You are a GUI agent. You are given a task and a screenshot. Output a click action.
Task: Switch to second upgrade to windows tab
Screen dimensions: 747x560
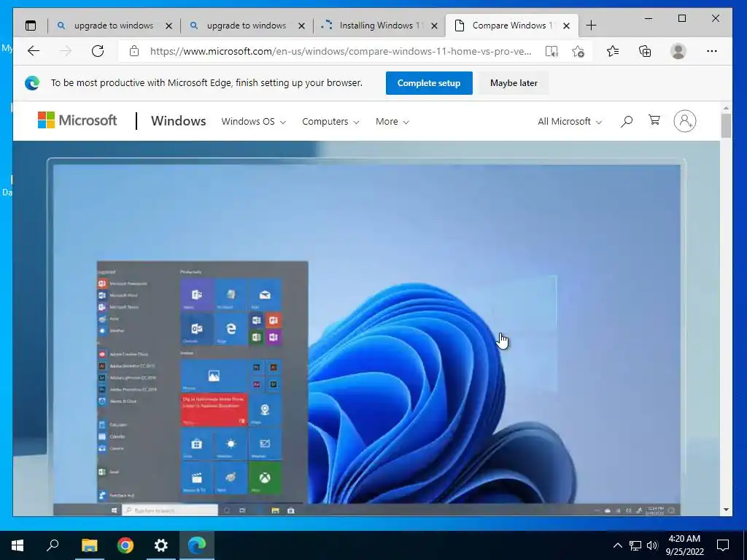tap(246, 26)
